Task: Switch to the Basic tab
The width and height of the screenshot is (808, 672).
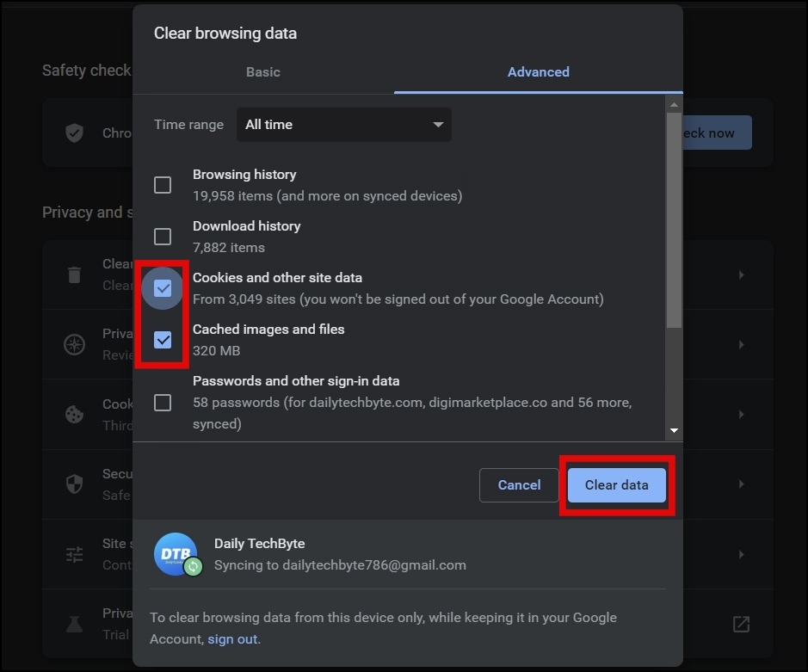Action: [263, 72]
